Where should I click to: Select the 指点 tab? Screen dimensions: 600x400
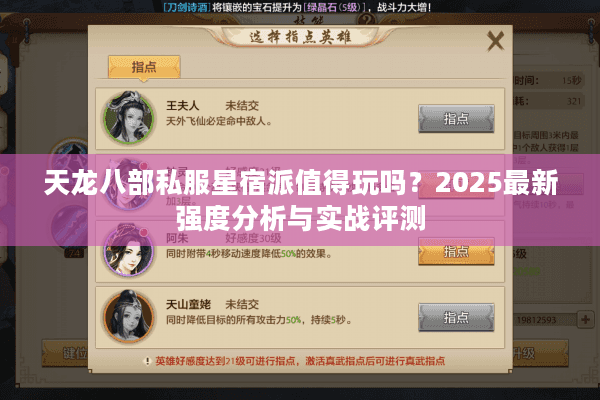click(x=144, y=67)
